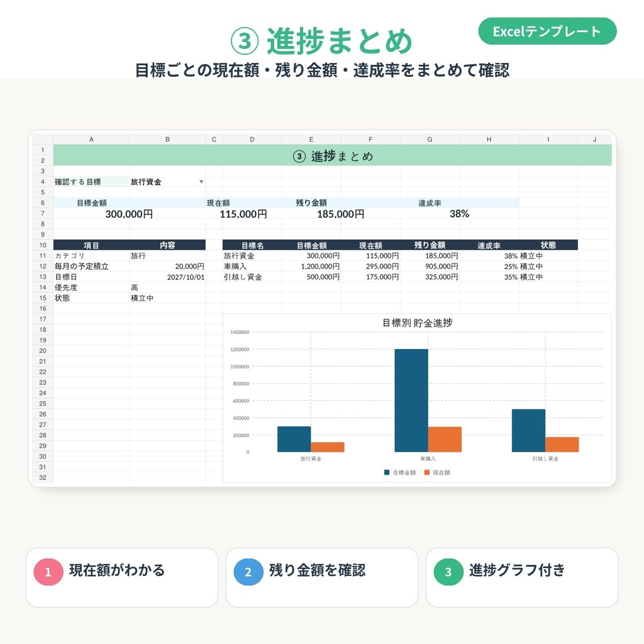Click the Excelテンプレート badge button
The height and width of the screenshot is (644, 644).
pyautogui.click(x=547, y=31)
